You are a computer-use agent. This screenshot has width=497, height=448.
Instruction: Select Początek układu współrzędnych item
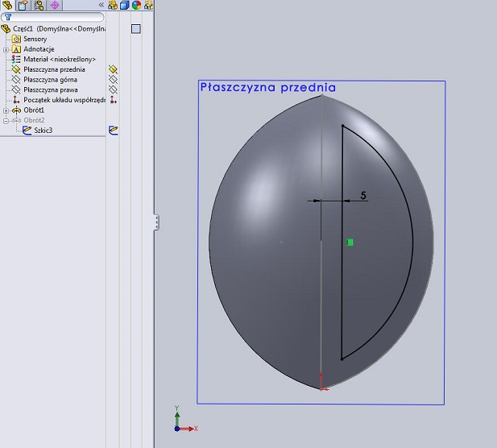point(64,100)
